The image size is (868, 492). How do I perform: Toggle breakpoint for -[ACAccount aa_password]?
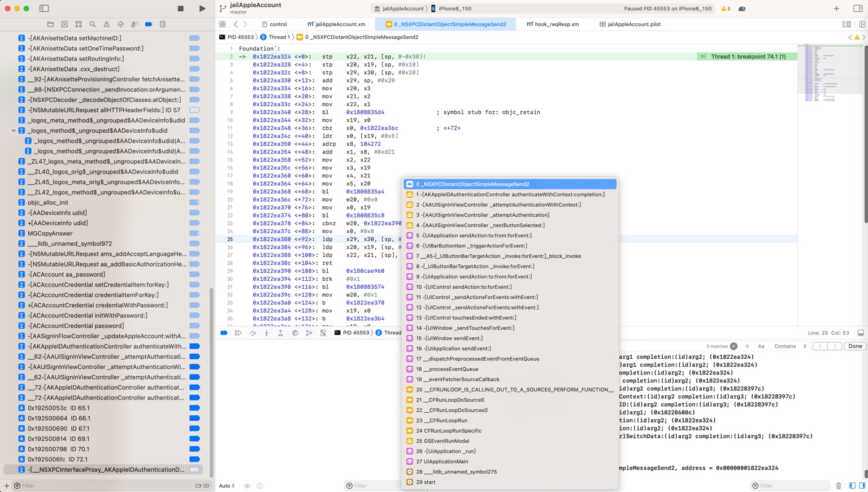(194, 275)
